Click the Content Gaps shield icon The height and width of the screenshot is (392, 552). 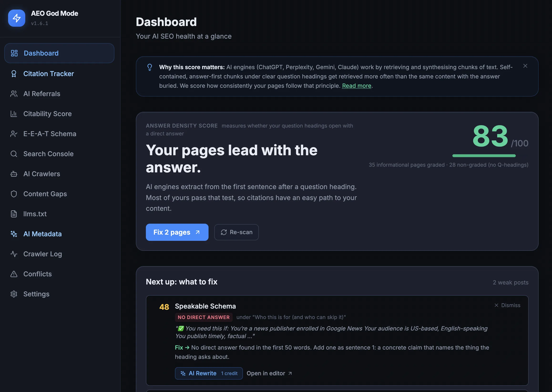pyautogui.click(x=14, y=194)
